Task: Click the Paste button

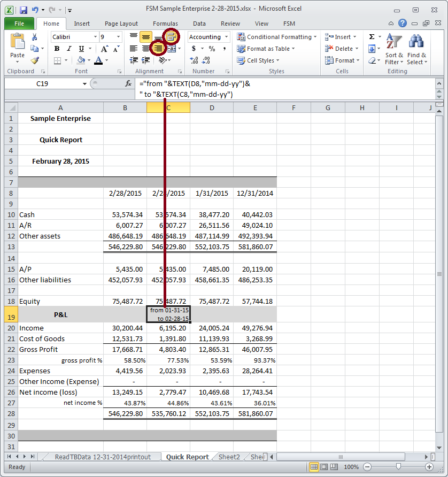Action: 17,47
